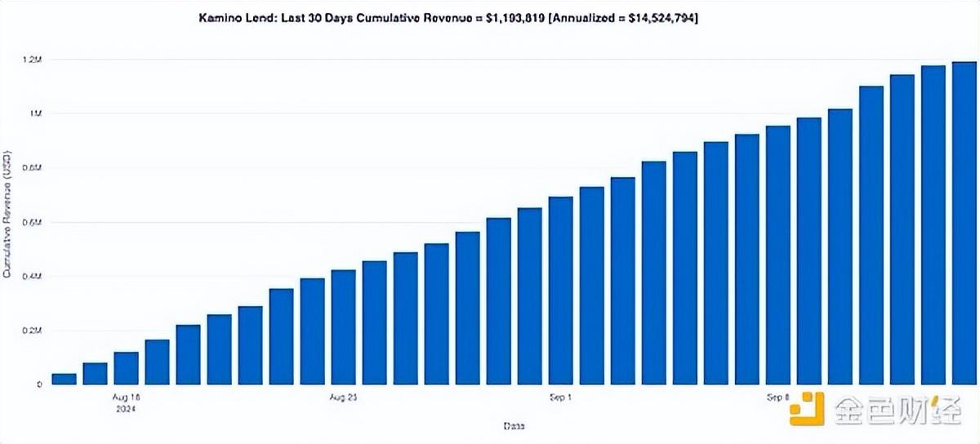Screen dimensions: 980x444
Task: Select the second bar from the left
Action: coord(95,374)
